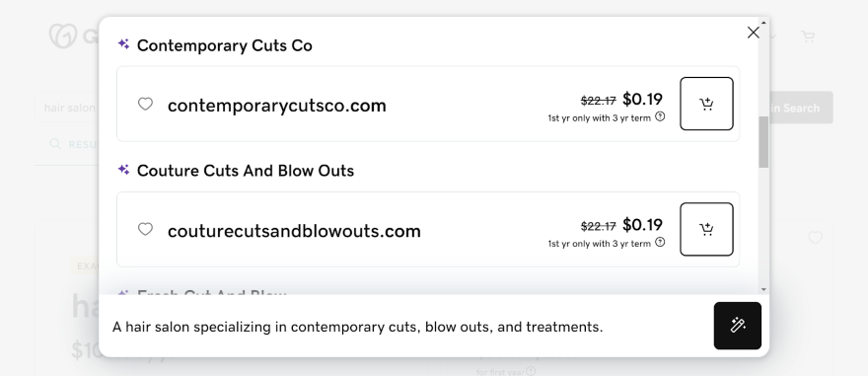Select the contemporarycutsco.com domain name
Image resolution: width=868 pixels, height=376 pixels.
click(277, 106)
